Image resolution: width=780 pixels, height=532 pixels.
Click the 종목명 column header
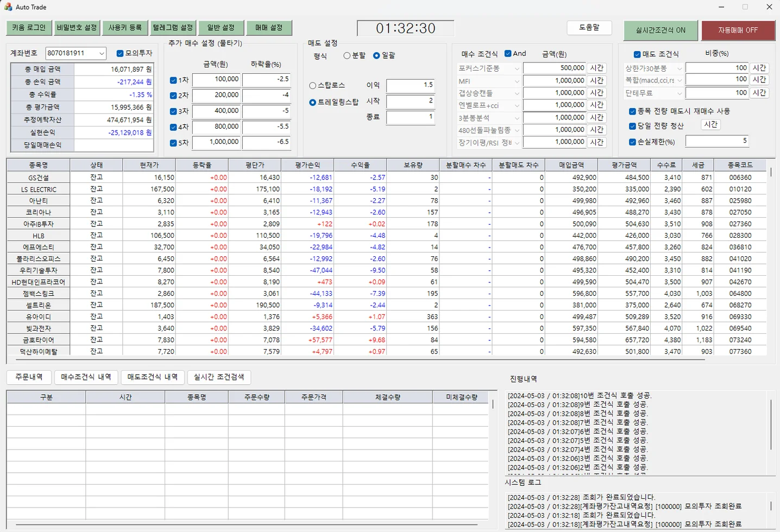tap(39, 165)
